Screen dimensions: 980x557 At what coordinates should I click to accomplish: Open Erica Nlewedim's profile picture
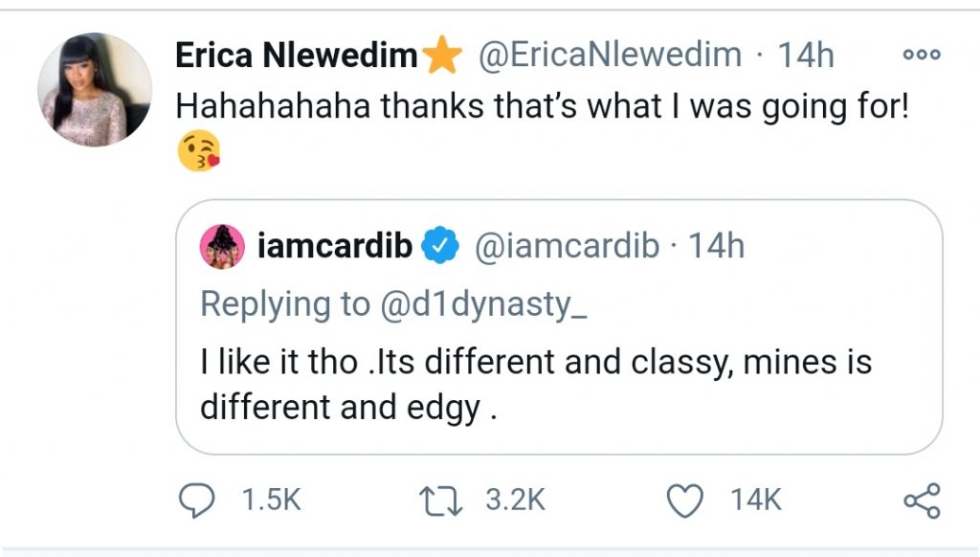coord(94,89)
